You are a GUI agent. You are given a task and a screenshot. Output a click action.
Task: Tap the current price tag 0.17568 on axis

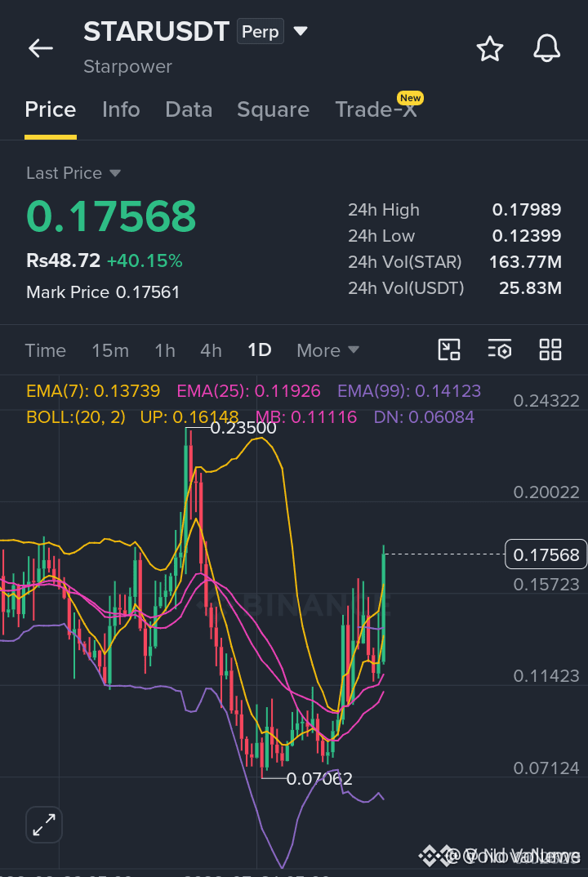[546, 554]
